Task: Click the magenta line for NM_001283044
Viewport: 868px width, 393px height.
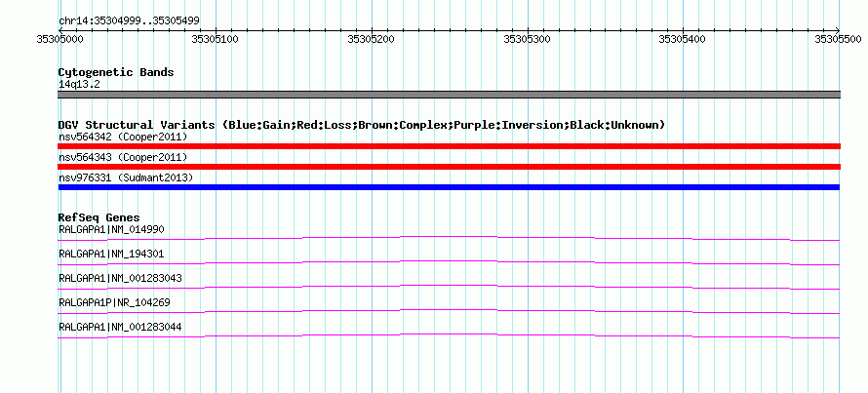Action: pos(449,334)
